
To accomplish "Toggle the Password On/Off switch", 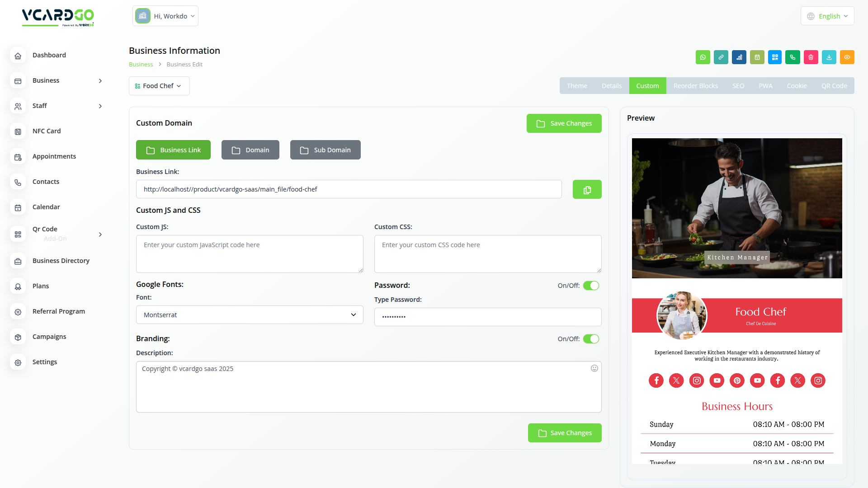I will (591, 286).
